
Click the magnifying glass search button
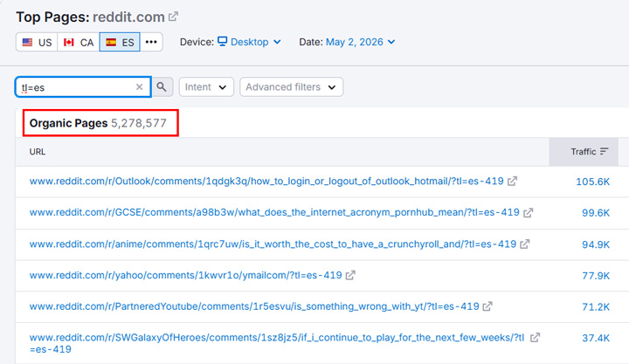point(162,87)
